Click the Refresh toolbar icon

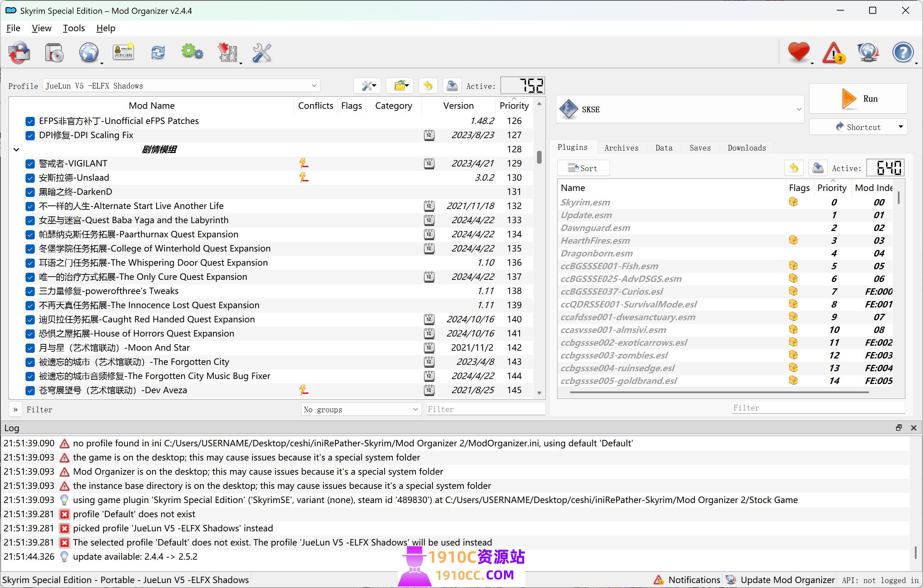pos(158,53)
